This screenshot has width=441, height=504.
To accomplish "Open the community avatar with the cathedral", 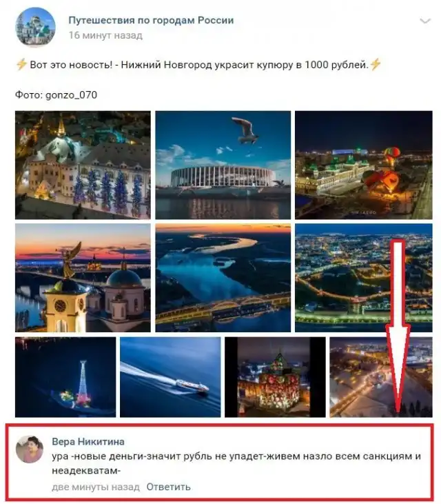I will tap(35, 27).
